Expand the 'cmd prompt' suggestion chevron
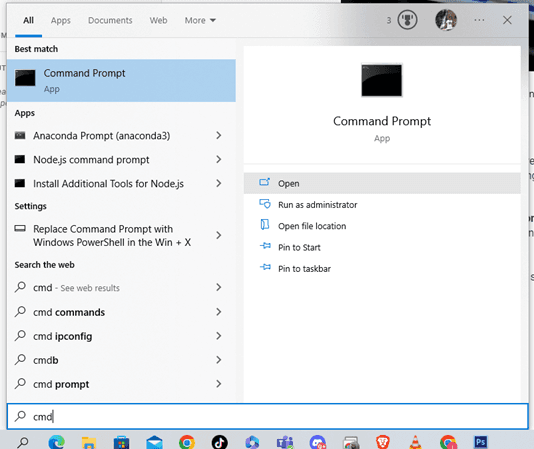 219,384
